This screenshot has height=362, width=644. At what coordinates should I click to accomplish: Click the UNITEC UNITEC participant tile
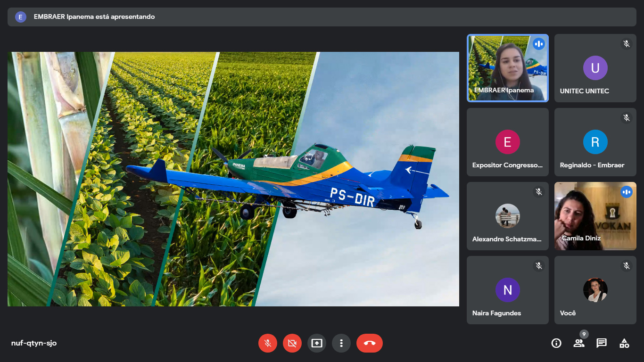595,68
